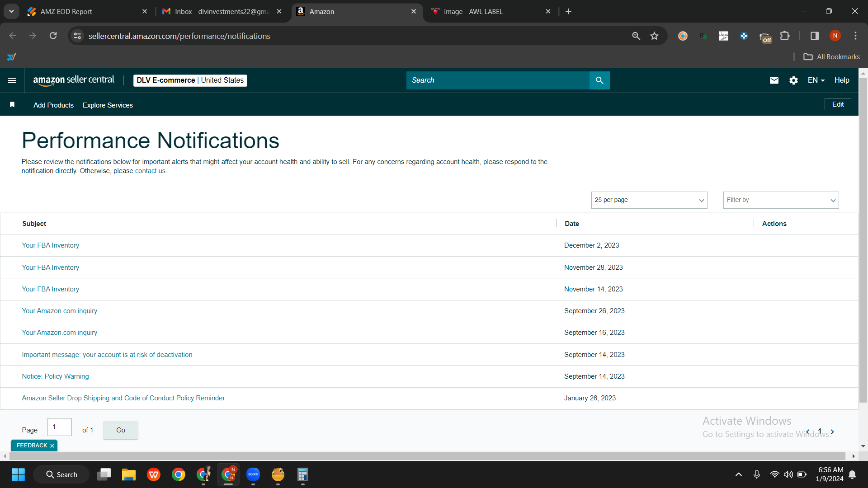Go to next page arrow in pagination
The height and width of the screenshot is (488, 868).
click(832, 432)
